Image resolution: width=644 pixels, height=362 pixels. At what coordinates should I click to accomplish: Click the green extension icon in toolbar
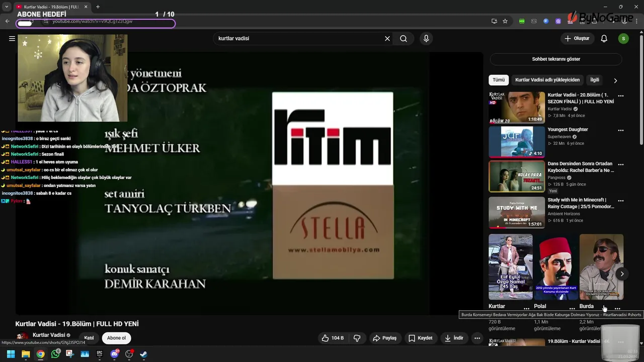coord(522,21)
